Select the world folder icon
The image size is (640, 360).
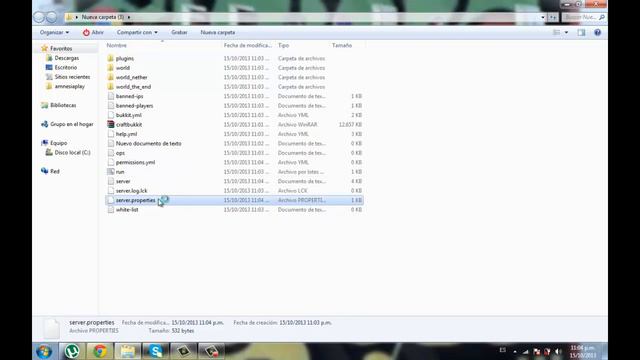click(111, 68)
